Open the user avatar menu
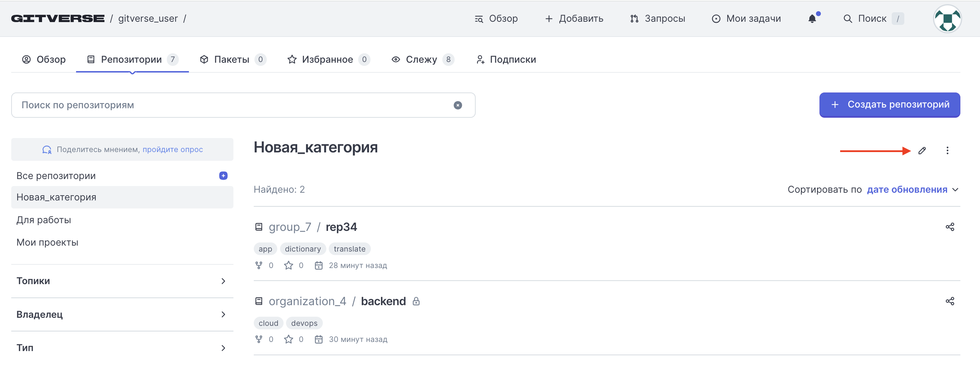Viewport: 980px width, 391px height. (947, 19)
